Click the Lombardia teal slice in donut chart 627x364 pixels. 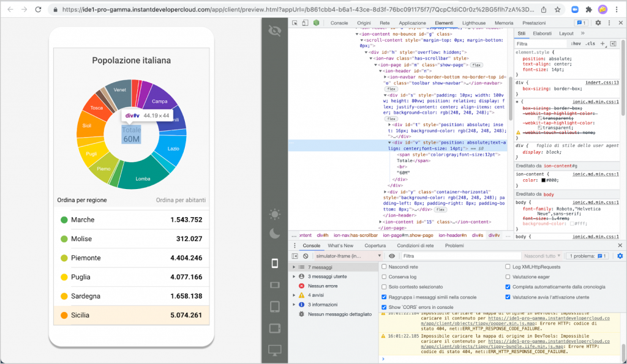pyautogui.click(x=143, y=174)
